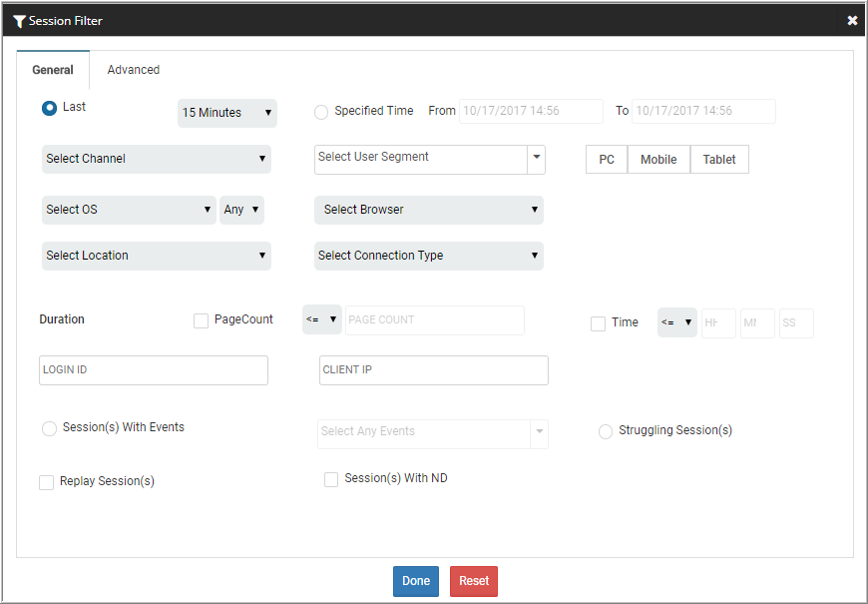Check the Replay Session(s) checkbox
The height and width of the screenshot is (604, 868).
(47, 482)
